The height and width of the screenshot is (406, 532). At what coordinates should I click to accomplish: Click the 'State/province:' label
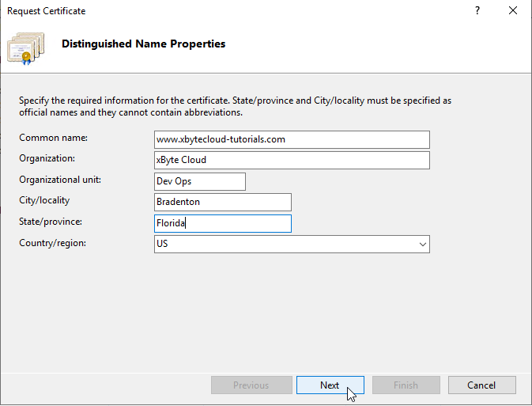point(51,222)
